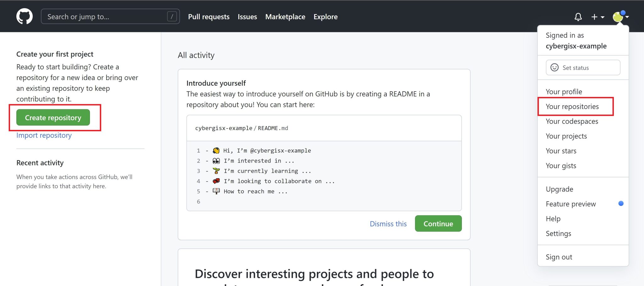Click the green Create repository button
The height and width of the screenshot is (286, 644).
53,117
